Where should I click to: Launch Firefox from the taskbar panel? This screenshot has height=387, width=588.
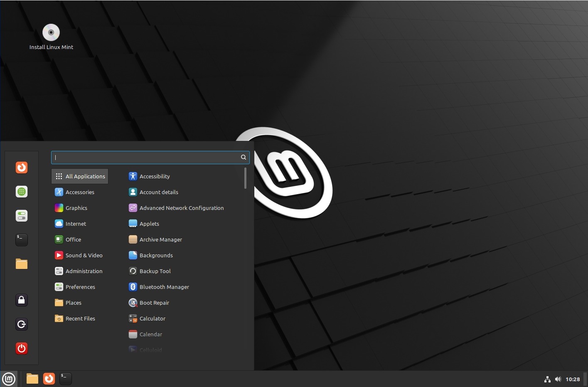pos(49,379)
